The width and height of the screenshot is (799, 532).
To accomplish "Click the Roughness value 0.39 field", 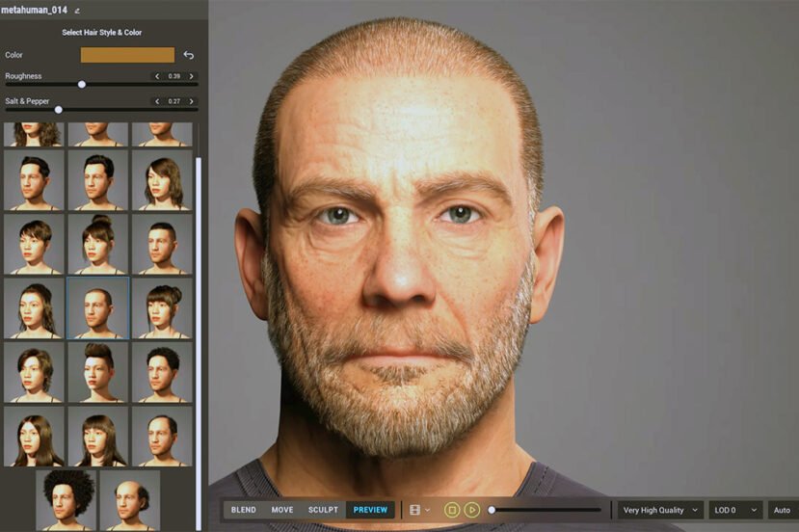I will click(174, 76).
